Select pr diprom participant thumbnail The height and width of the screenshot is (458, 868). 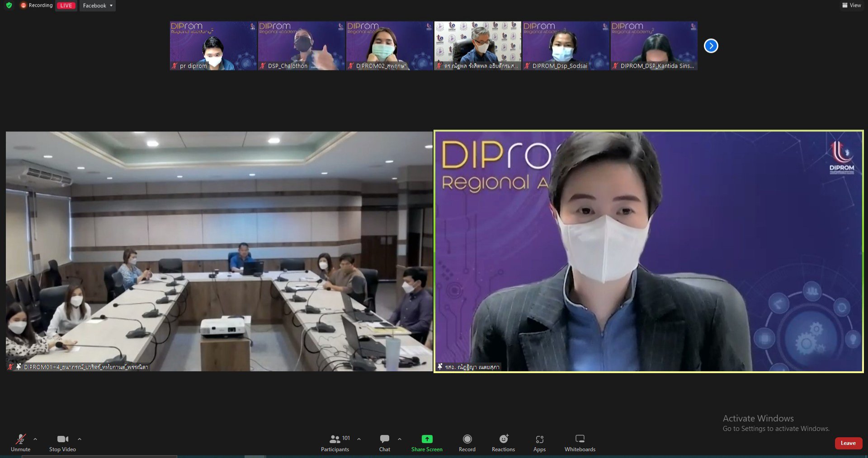[x=213, y=46]
